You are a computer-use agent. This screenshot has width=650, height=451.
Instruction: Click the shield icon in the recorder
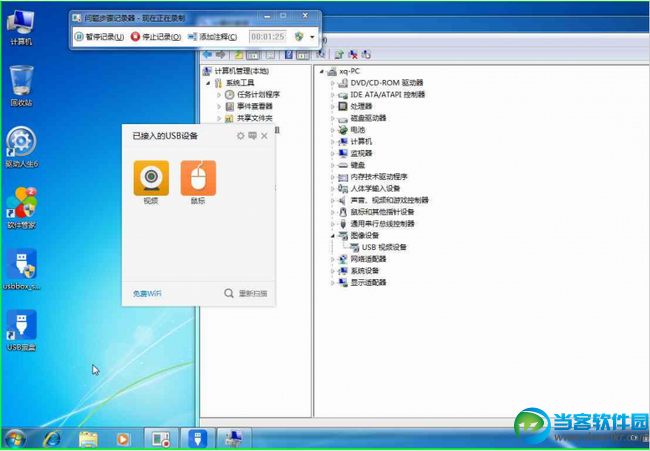click(299, 36)
